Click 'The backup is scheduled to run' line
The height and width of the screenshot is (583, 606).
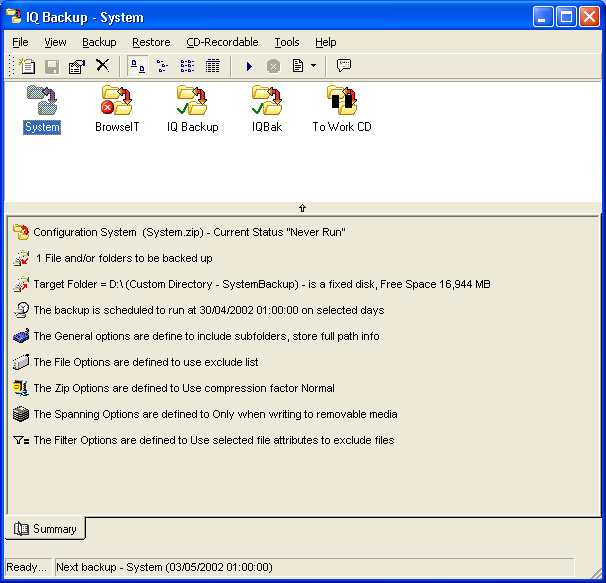pos(209,310)
